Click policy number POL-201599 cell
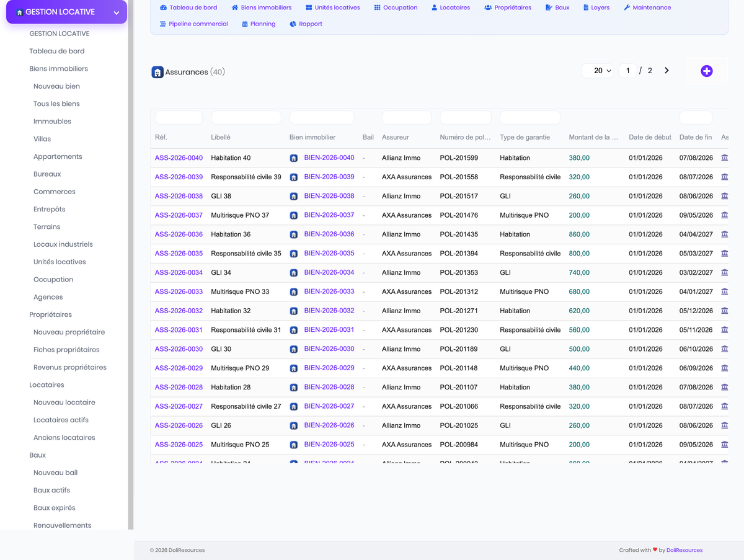The width and height of the screenshot is (744, 560). point(459,158)
